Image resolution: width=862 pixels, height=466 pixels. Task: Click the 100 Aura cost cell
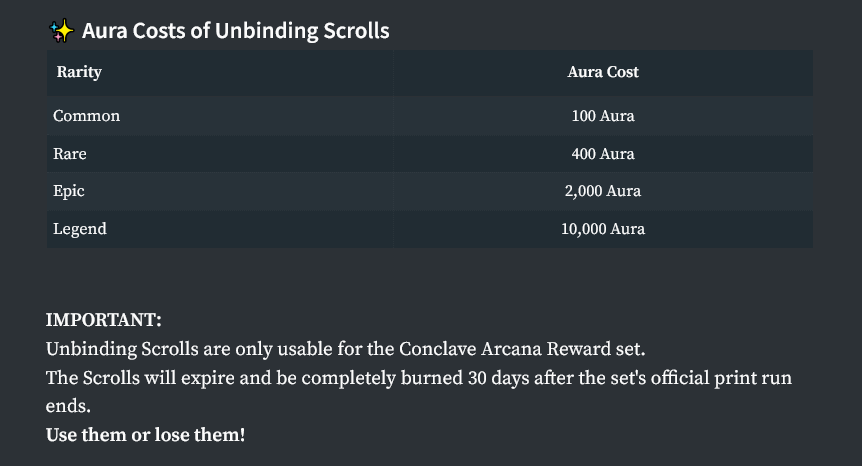pyautogui.click(x=602, y=116)
